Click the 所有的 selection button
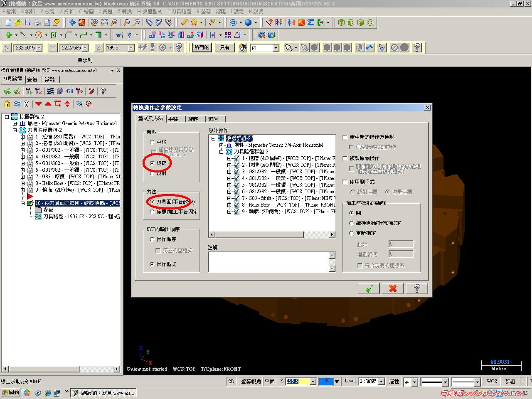Image resolution: width=532 pixels, height=399 pixels. pyautogui.click(x=202, y=48)
